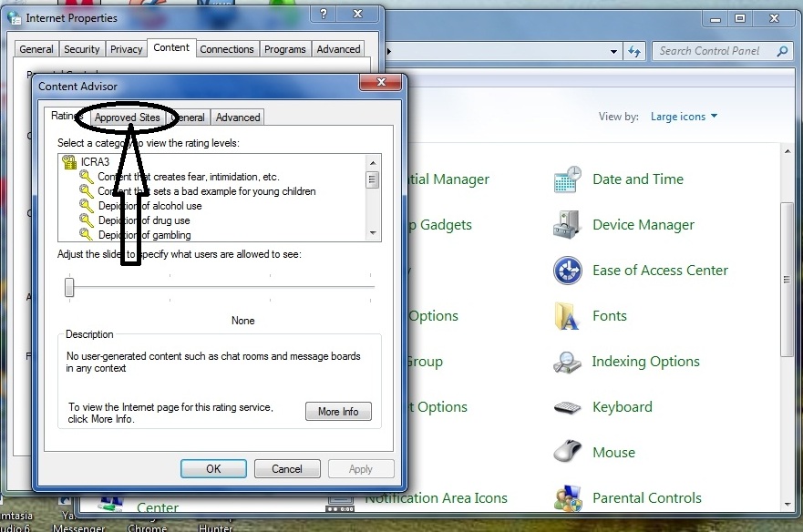Click Internet Properties title bar icon

[15, 18]
